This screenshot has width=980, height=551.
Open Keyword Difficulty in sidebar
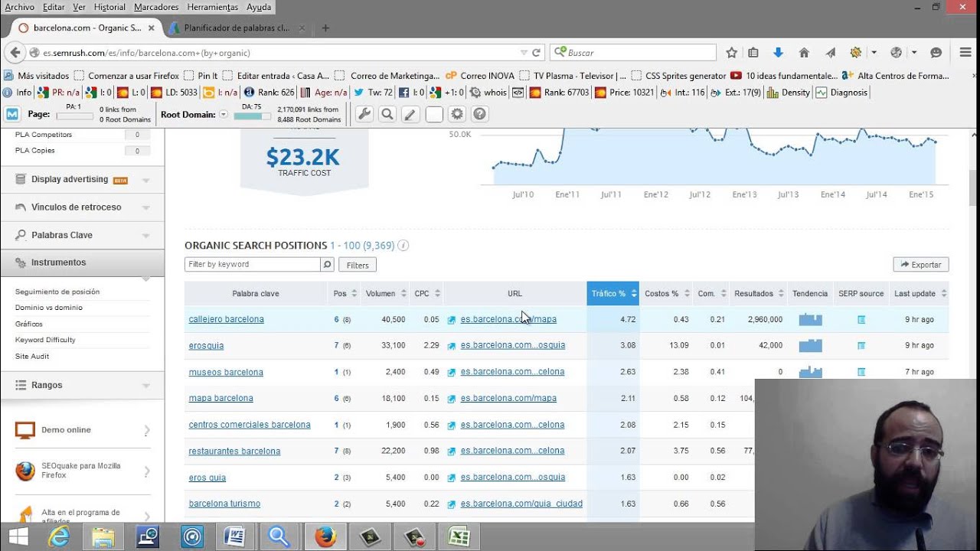pos(45,340)
